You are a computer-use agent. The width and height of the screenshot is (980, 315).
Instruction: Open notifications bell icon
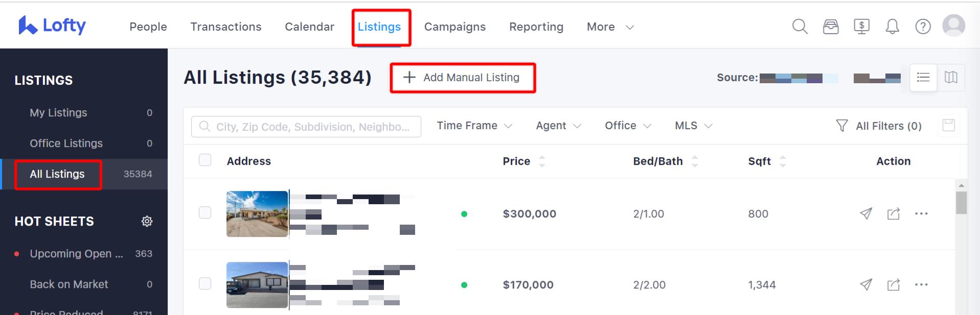coord(892,27)
